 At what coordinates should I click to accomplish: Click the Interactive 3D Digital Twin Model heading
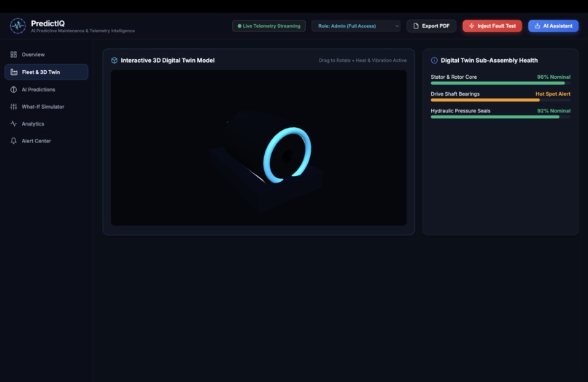[x=168, y=61]
